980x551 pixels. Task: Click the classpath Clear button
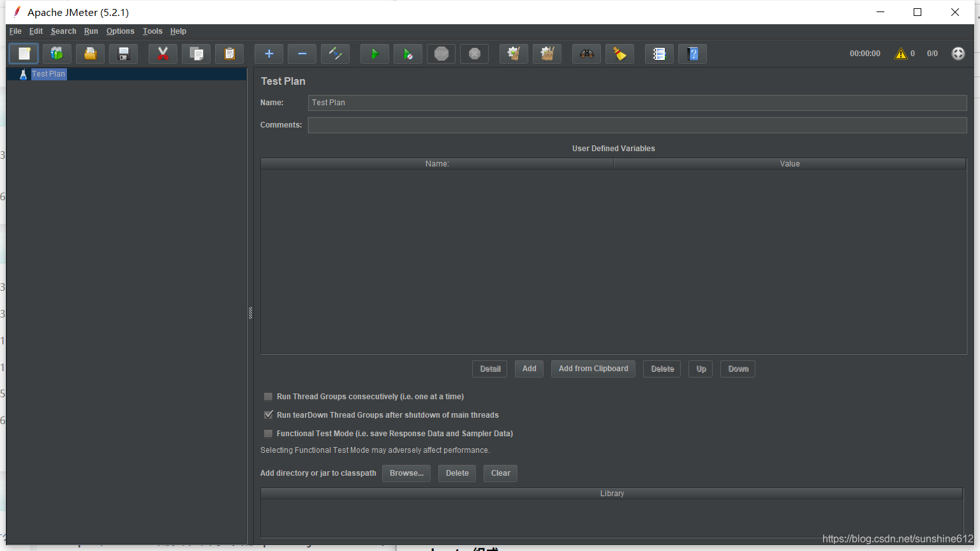pos(501,473)
